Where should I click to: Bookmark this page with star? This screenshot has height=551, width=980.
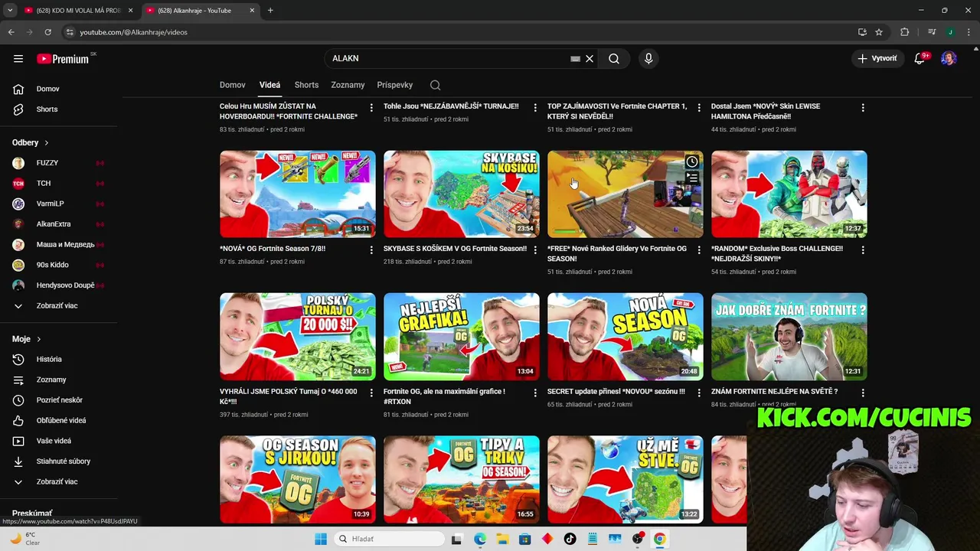click(879, 32)
